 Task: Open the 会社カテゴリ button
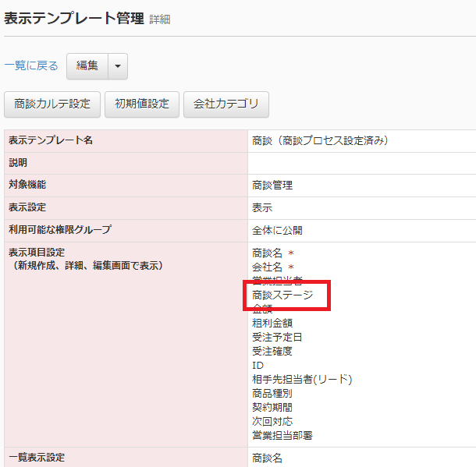226,104
